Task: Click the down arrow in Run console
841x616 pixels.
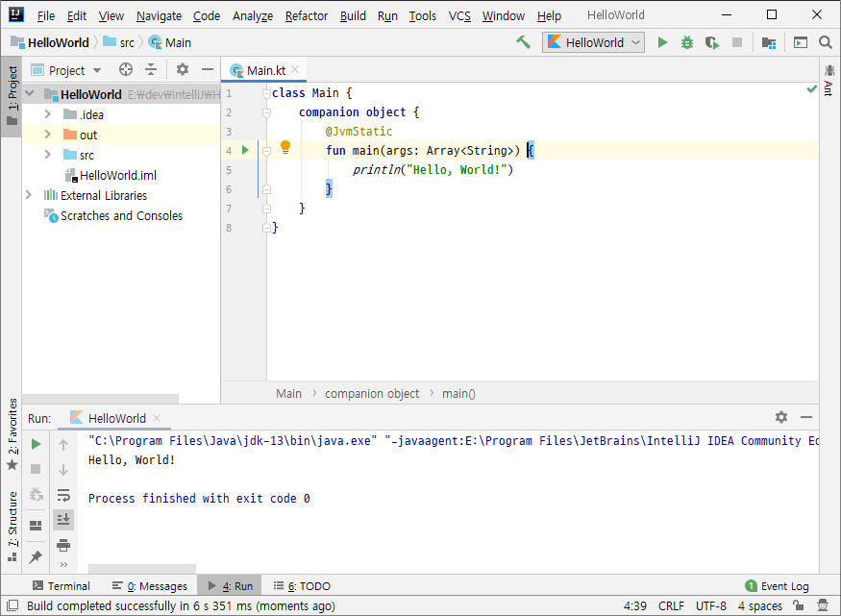Action: (63, 470)
